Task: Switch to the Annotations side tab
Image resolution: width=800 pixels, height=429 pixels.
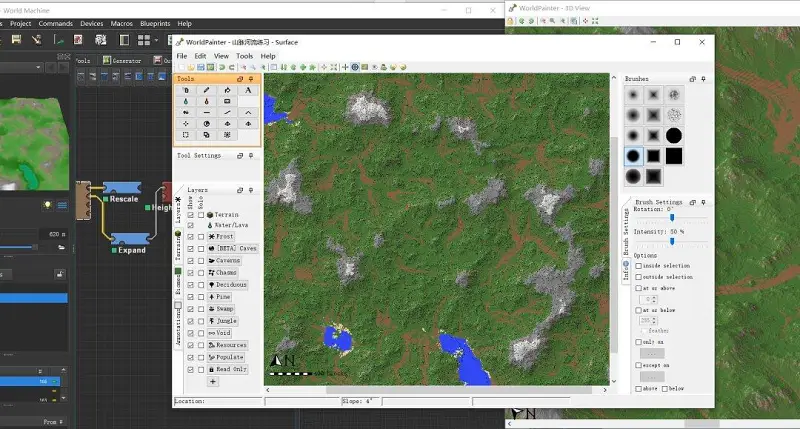Action: (x=178, y=324)
